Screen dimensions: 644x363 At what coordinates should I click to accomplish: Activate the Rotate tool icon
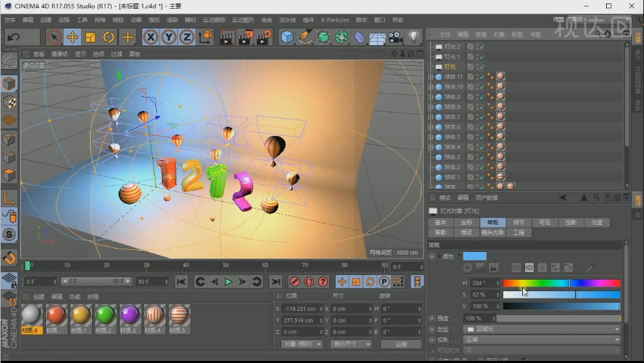(x=108, y=37)
